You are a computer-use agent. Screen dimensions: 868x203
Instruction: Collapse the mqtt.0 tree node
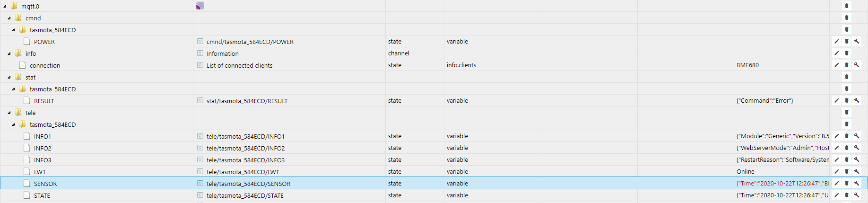5,7
